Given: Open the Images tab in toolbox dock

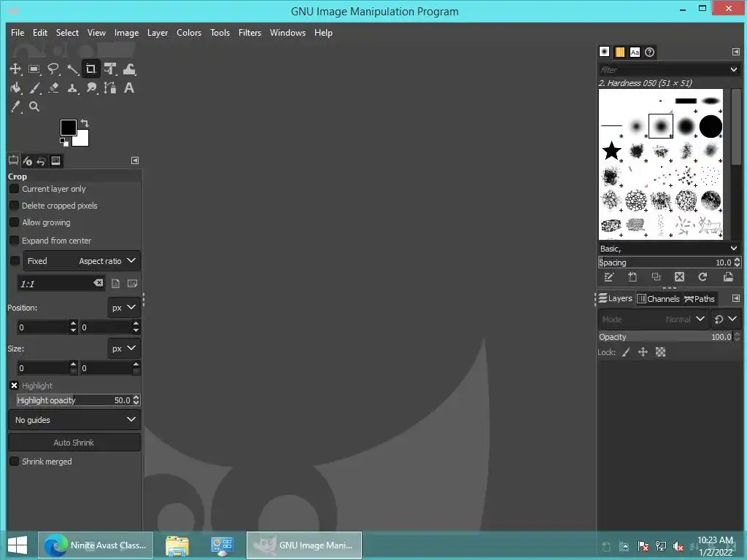Looking at the screenshot, I should (x=55, y=161).
